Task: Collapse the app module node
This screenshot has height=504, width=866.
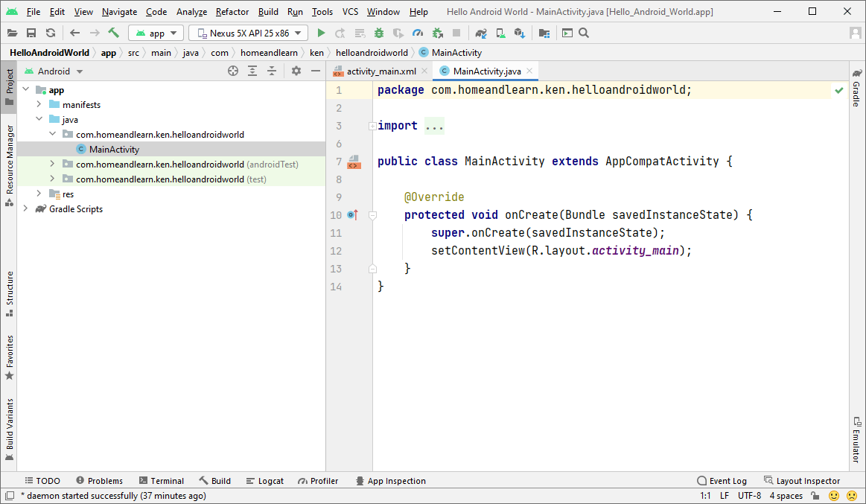Action: 26,89
